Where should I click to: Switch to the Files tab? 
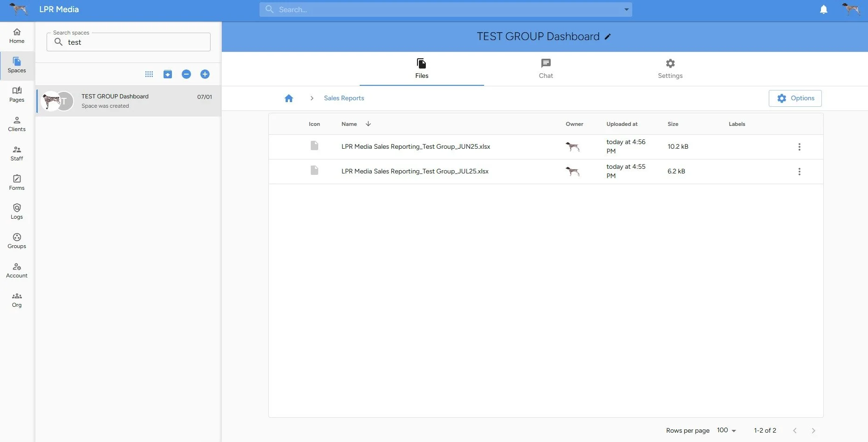[422, 69]
